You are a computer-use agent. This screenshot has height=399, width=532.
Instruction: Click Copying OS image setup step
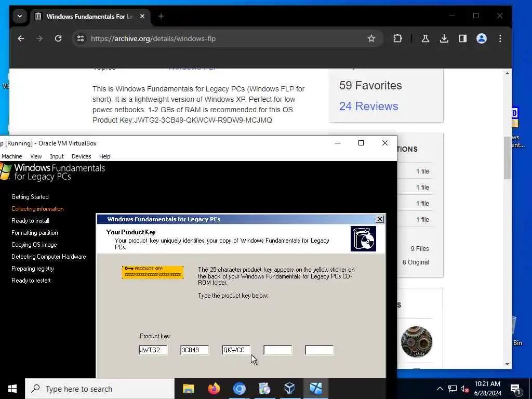[34, 245]
